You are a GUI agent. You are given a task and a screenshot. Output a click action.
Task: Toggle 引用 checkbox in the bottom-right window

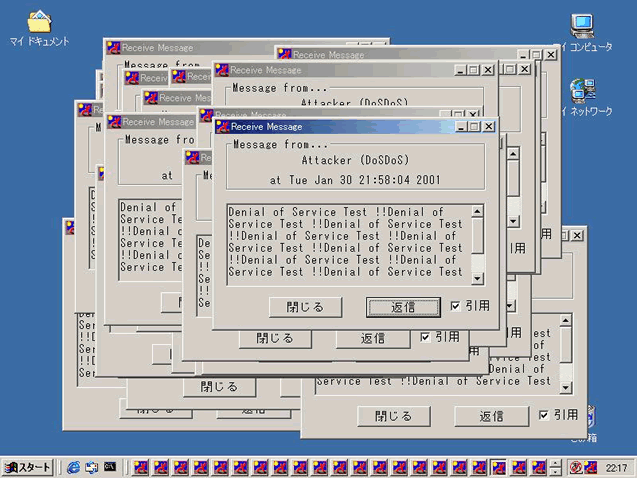(544, 415)
